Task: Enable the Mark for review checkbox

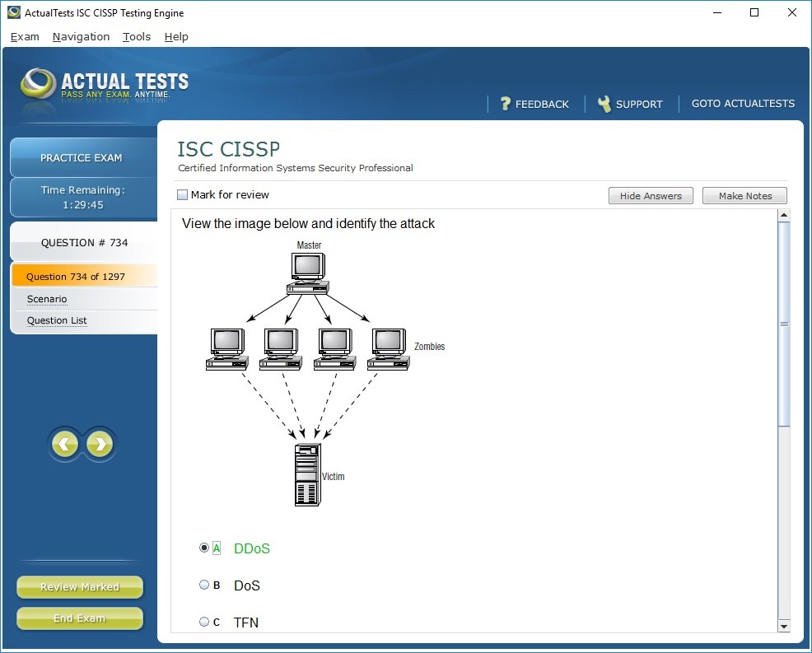Action: [x=183, y=195]
